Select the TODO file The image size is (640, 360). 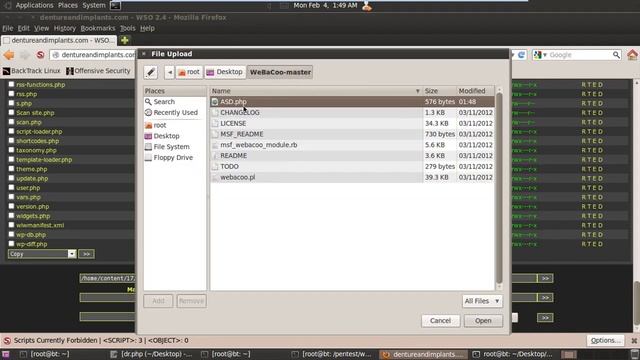tap(352, 167)
